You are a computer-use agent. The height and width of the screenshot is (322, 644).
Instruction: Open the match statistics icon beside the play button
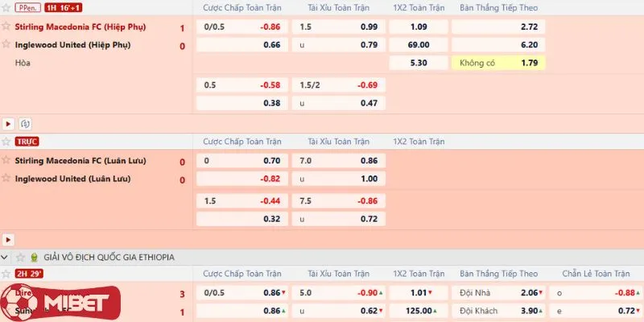[x=26, y=124]
